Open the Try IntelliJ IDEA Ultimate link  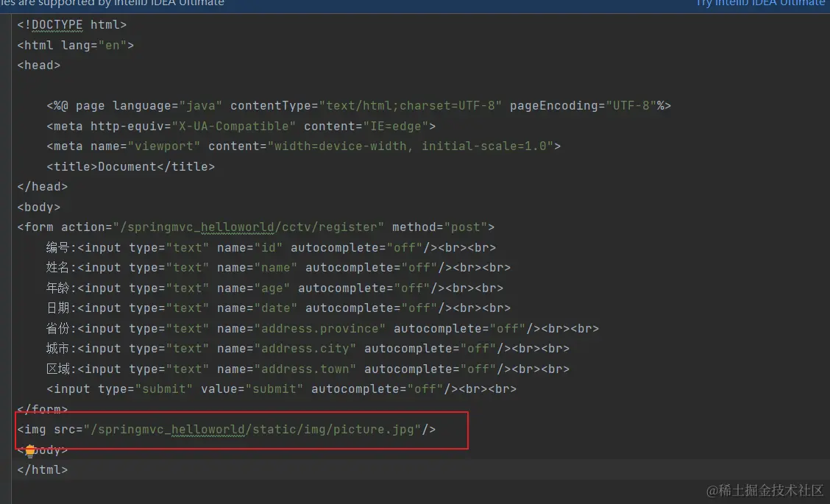[760, 3]
